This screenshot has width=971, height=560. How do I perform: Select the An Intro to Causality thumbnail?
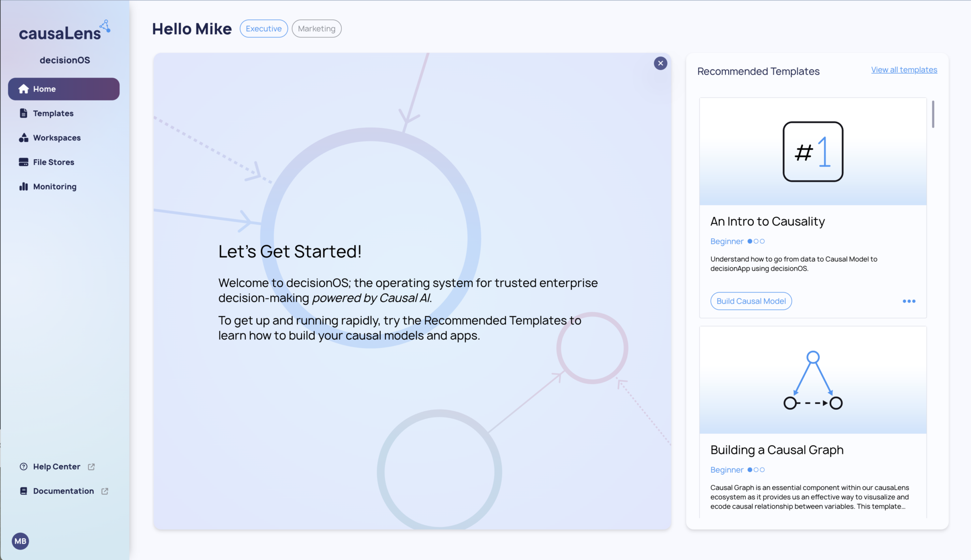click(x=813, y=152)
